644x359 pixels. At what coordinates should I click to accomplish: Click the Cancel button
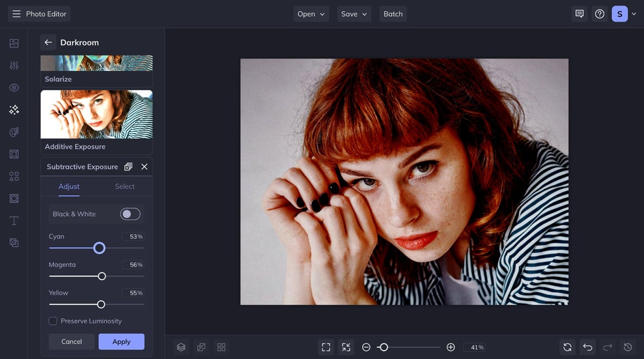tap(72, 342)
